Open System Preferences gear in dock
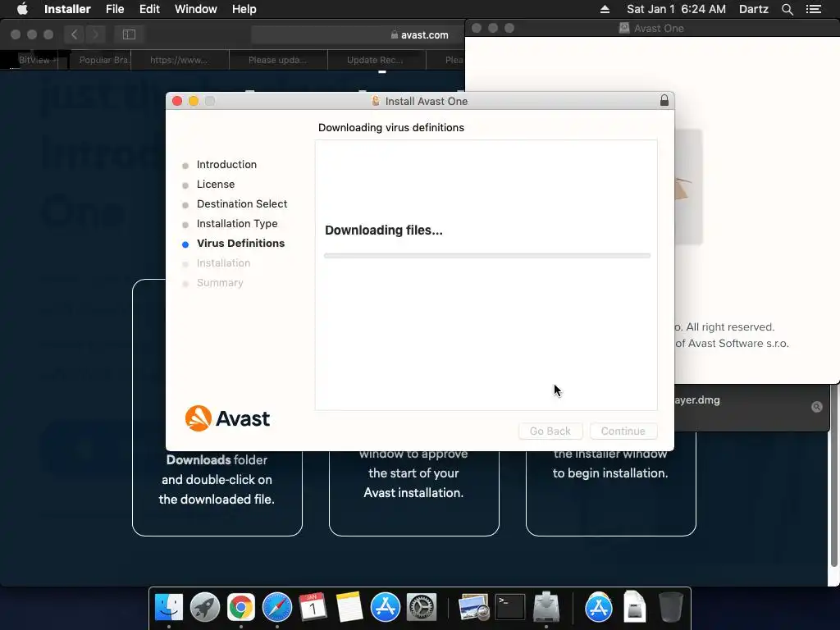Screen dimensions: 840x630 (421, 608)
